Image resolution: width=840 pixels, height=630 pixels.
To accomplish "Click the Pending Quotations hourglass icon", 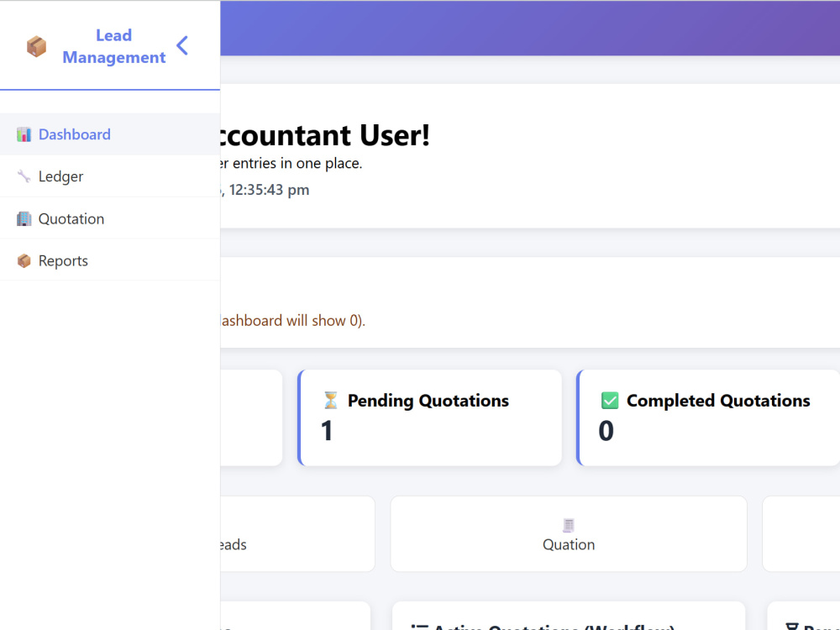I will tap(331, 400).
